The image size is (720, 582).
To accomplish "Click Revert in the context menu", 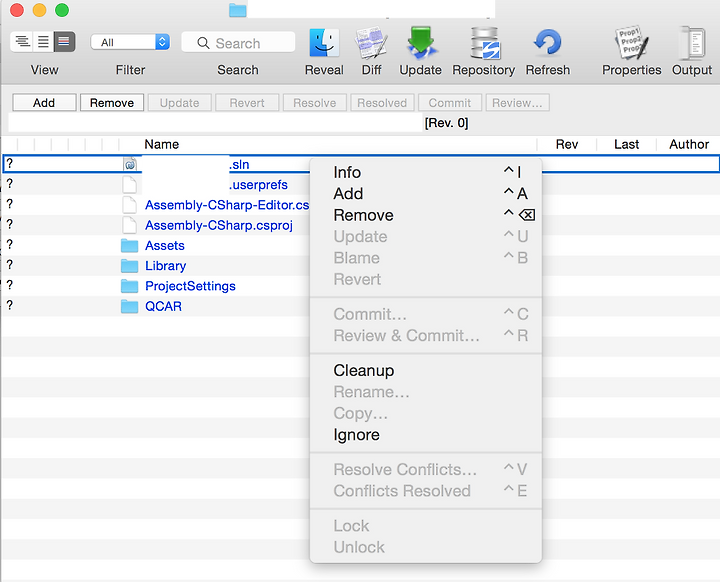I will coord(426,279).
